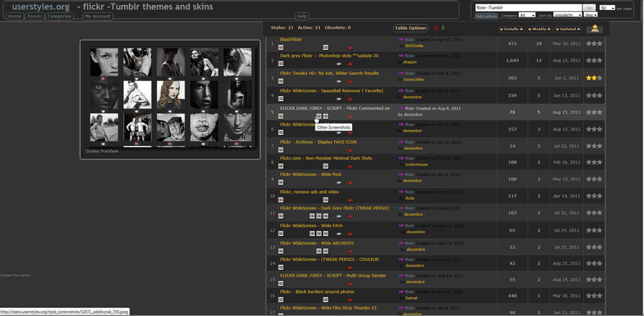Open Flickr.com - Non-Member Minimal Dark Style link
Viewport: 644px width, 316px height.
(x=326, y=158)
